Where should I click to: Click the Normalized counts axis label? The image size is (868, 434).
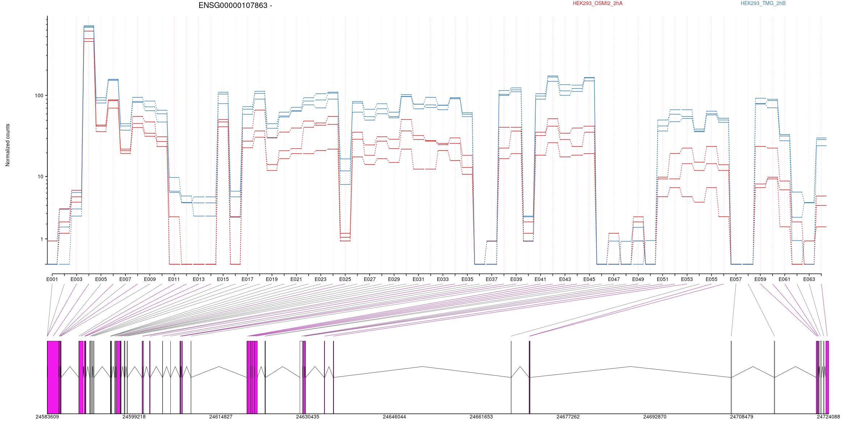tap(8, 145)
